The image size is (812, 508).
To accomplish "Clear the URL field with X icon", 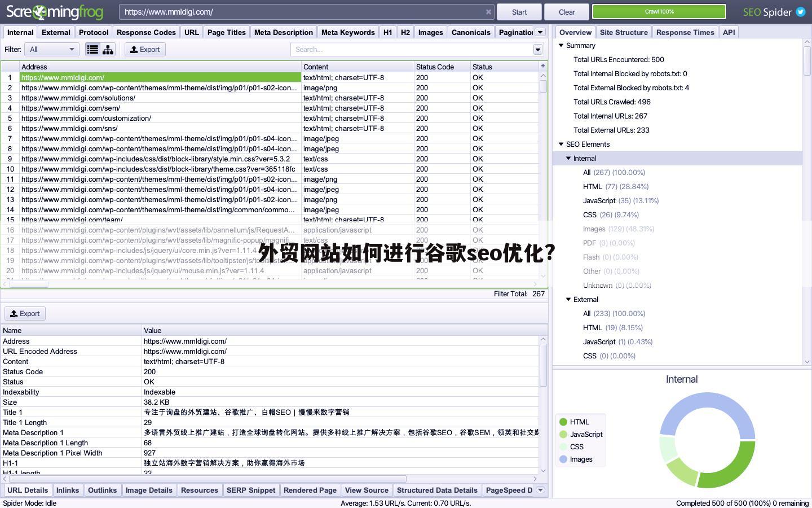I will (488, 12).
